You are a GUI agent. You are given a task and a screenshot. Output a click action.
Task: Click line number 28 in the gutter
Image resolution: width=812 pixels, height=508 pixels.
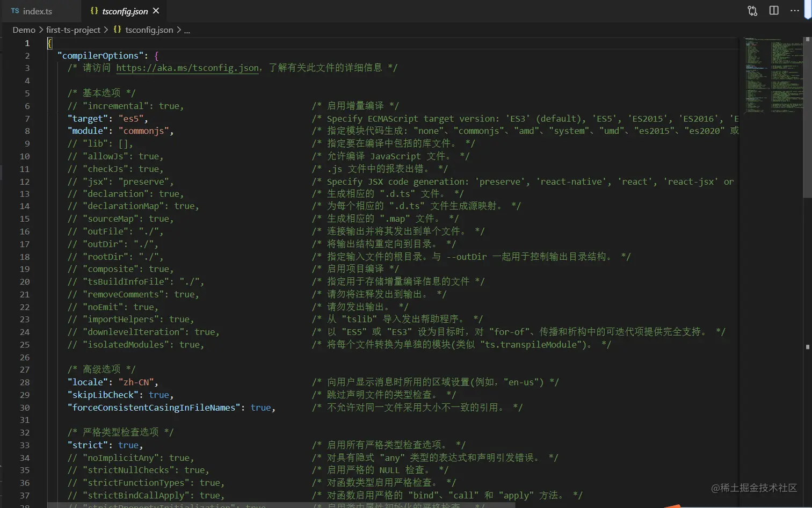tap(25, 382)
